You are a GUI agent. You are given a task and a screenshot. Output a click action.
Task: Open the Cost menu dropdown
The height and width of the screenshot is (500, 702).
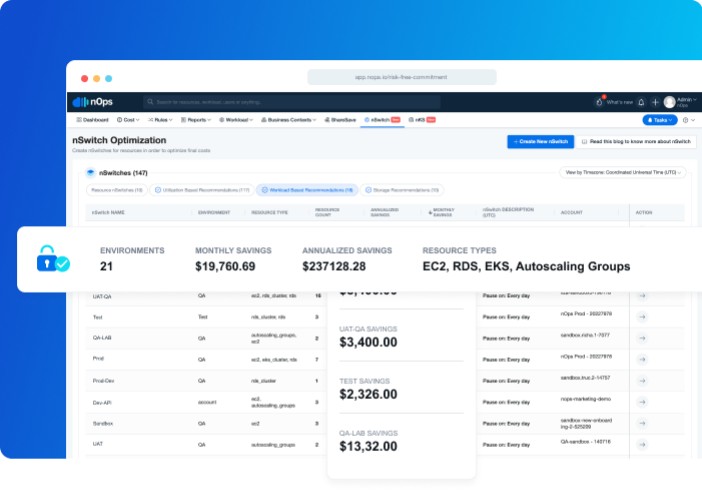tap(128, 120)
